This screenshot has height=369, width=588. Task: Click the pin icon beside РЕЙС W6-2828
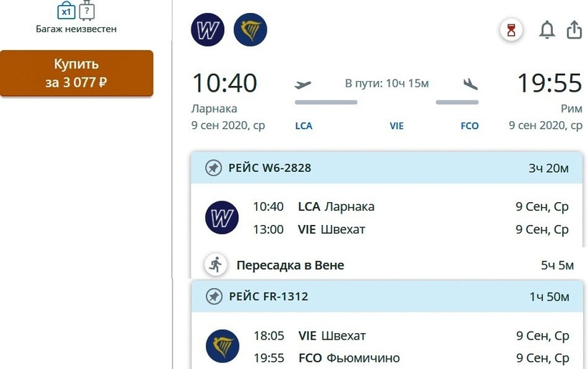pyautogui.click(x=213, y=168)
